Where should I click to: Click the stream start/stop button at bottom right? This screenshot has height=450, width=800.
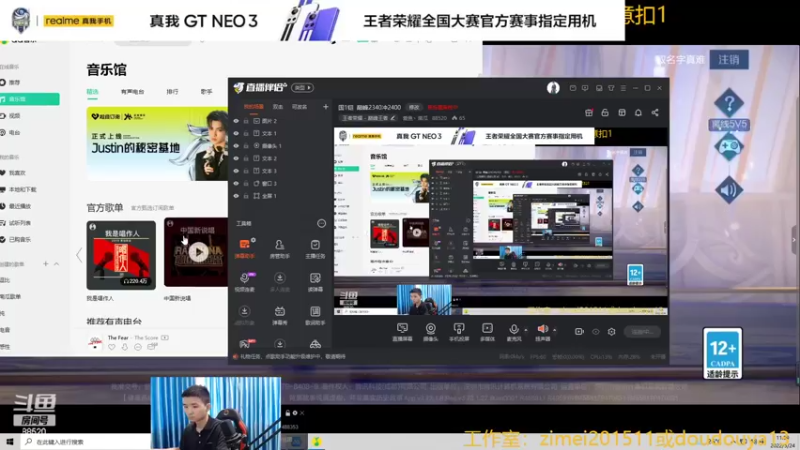click(x=642, y=332)
